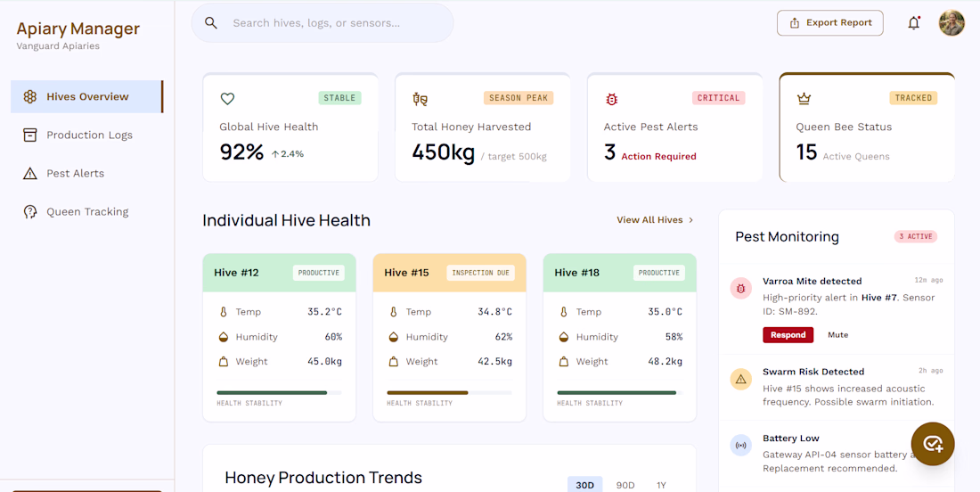Click the chevron next to View All Hives

click(690, 220)
